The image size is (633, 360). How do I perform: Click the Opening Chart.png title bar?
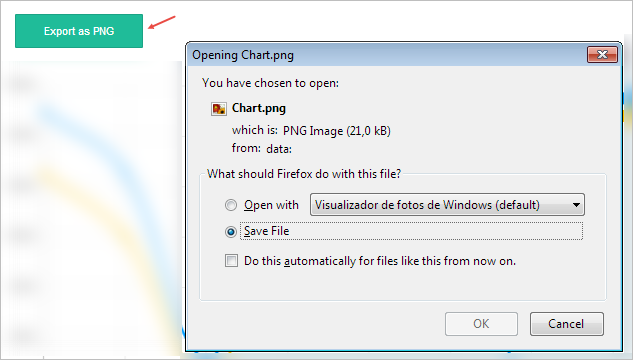[388, 54]
